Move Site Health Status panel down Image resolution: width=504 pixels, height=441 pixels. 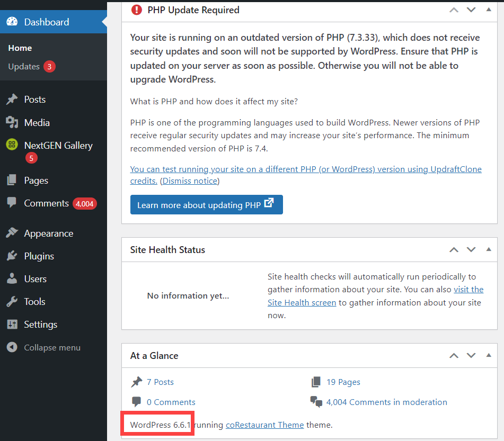[471, 249]
